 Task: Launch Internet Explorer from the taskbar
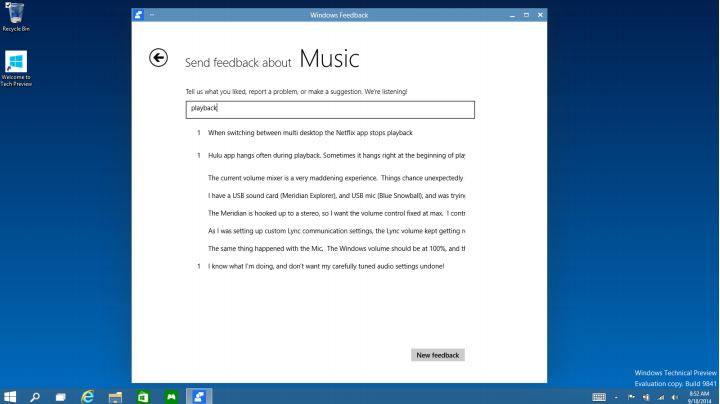coord(88,396)
